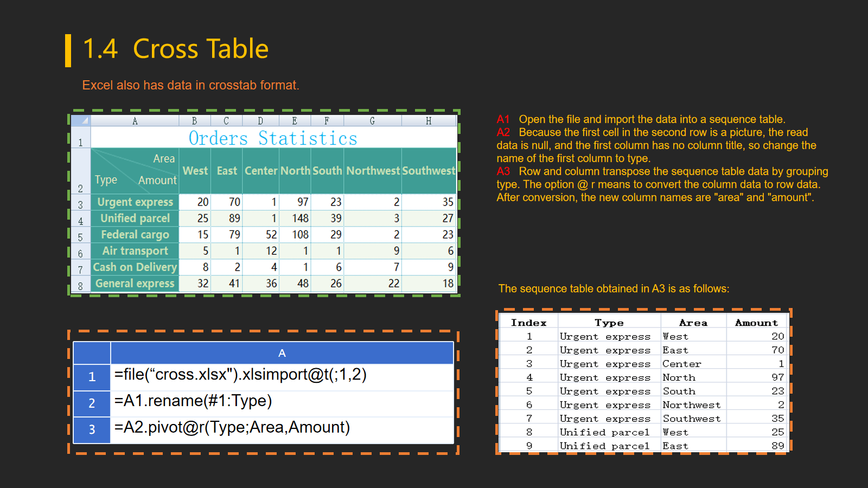Image resolution: width=868 pixels, height=488 pixels.
Task: Click the diagonal Area/Type/Amount header cell
Action: pos(135,170)
